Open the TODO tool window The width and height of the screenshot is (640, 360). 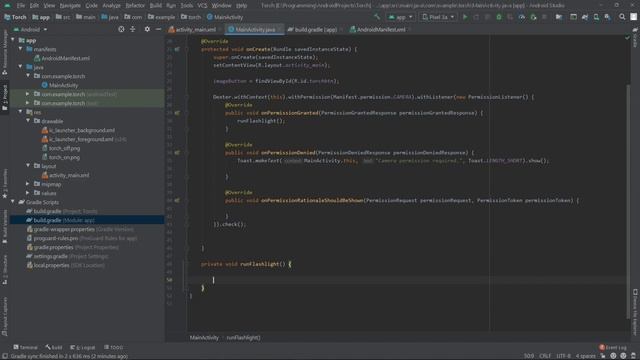[113, 347]
